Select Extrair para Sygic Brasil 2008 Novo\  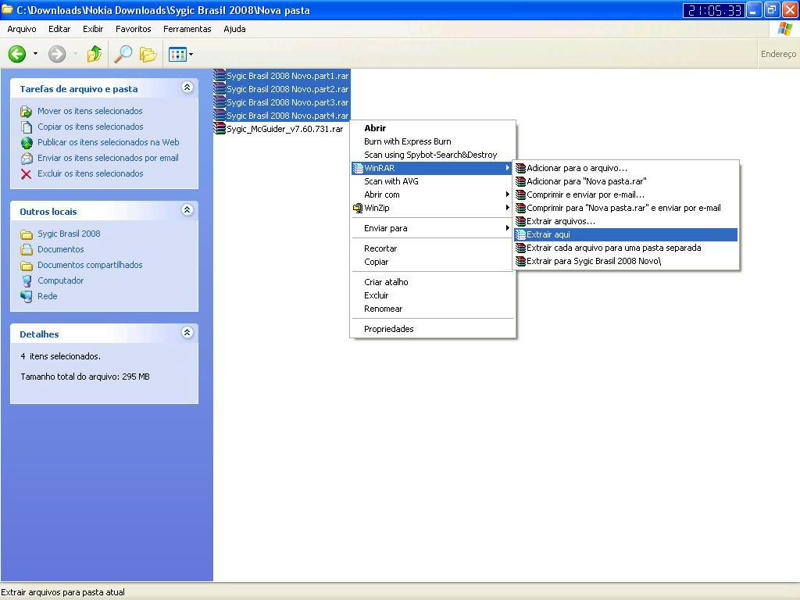pyautogui.click(x=626, y=261)
